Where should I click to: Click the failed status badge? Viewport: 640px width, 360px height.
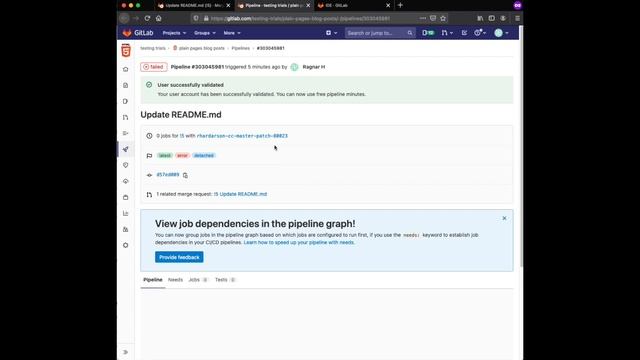153,67
